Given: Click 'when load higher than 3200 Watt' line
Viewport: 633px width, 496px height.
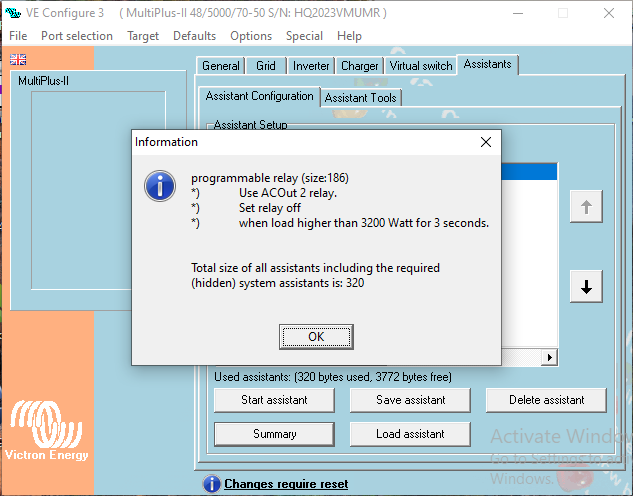Looking at the screenshot, I should [x=363, y=223].
